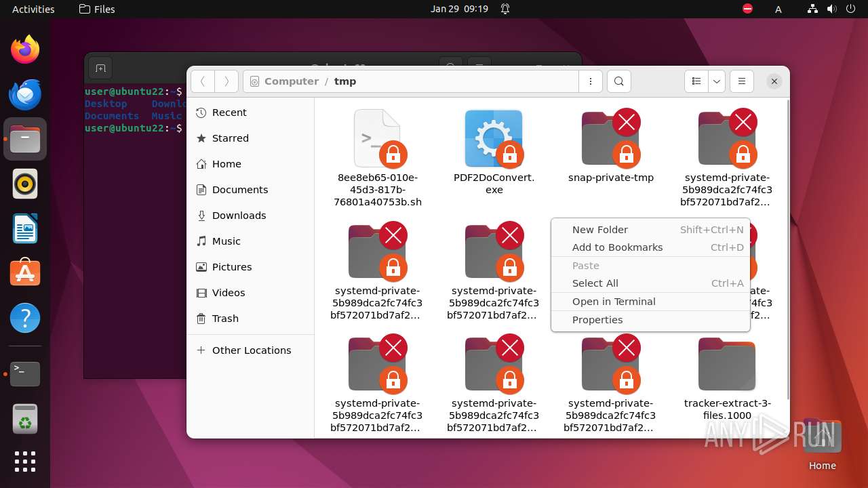Select the snap-private-tmp folder
Screen dimensions: 868x488
611,146
